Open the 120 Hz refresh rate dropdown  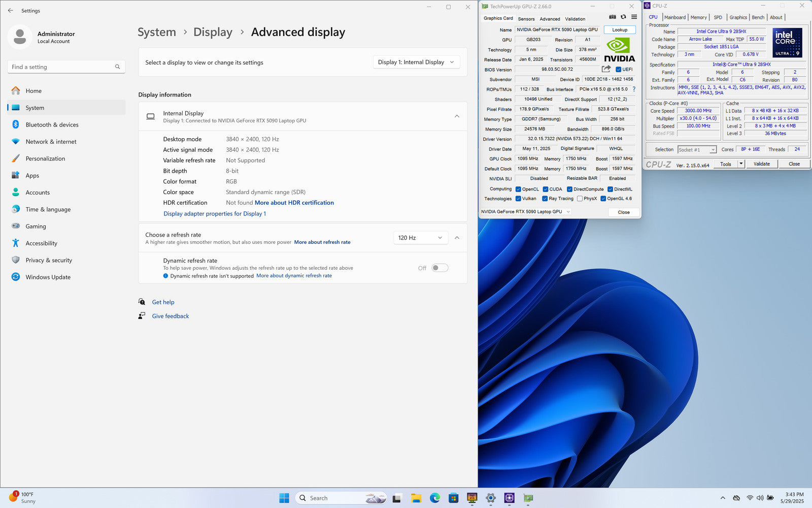pos(420,238)
